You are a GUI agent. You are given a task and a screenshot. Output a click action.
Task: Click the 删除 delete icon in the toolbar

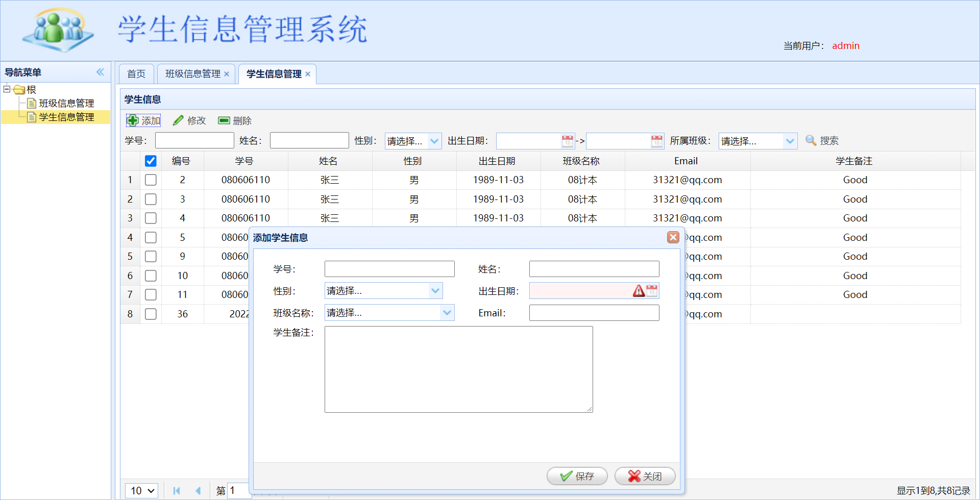click(224, 120)
